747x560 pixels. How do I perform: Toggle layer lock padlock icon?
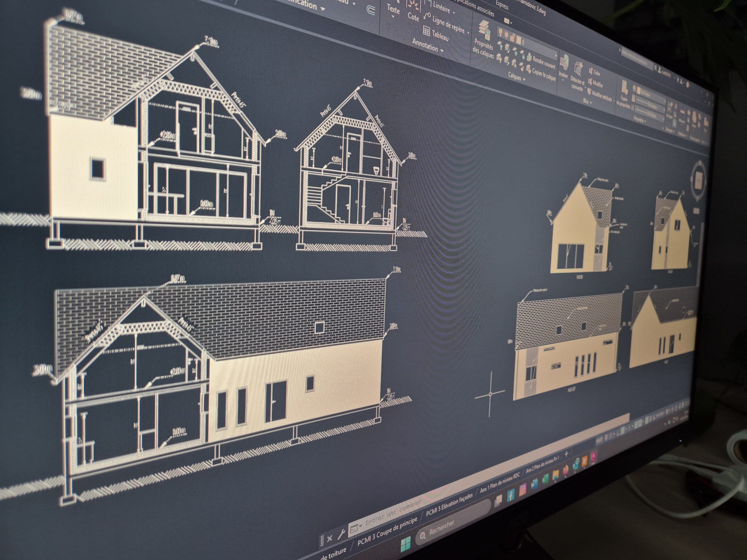coord(512,38)
